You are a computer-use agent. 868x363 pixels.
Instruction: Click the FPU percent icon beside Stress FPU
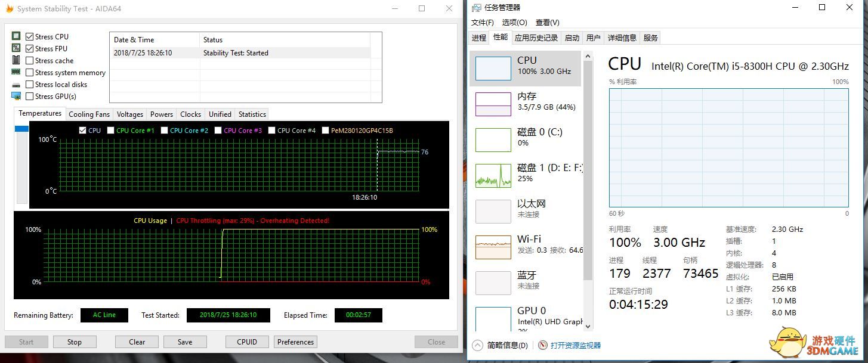tap(16, 48)
